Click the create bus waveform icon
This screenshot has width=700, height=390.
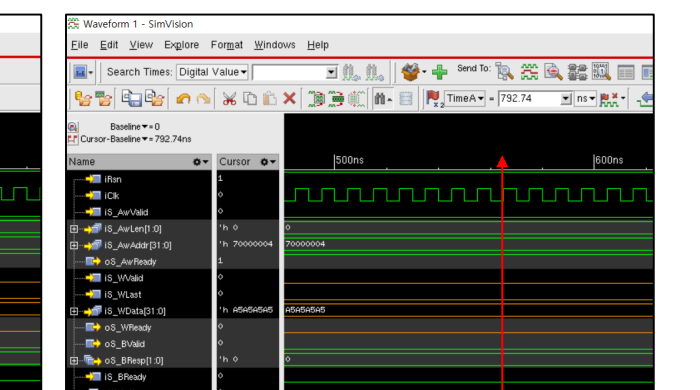tap(336, 99)
